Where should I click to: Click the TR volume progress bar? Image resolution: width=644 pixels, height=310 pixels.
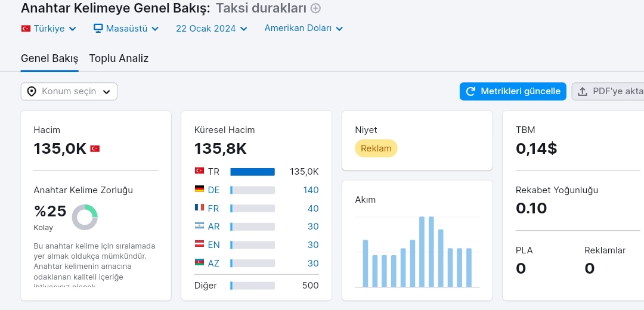(x=253, y=172)
